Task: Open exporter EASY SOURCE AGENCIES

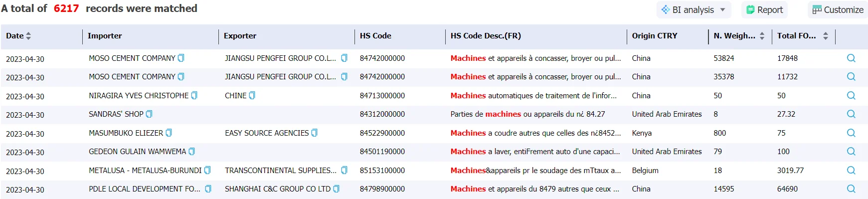Action: coord(267,133)
